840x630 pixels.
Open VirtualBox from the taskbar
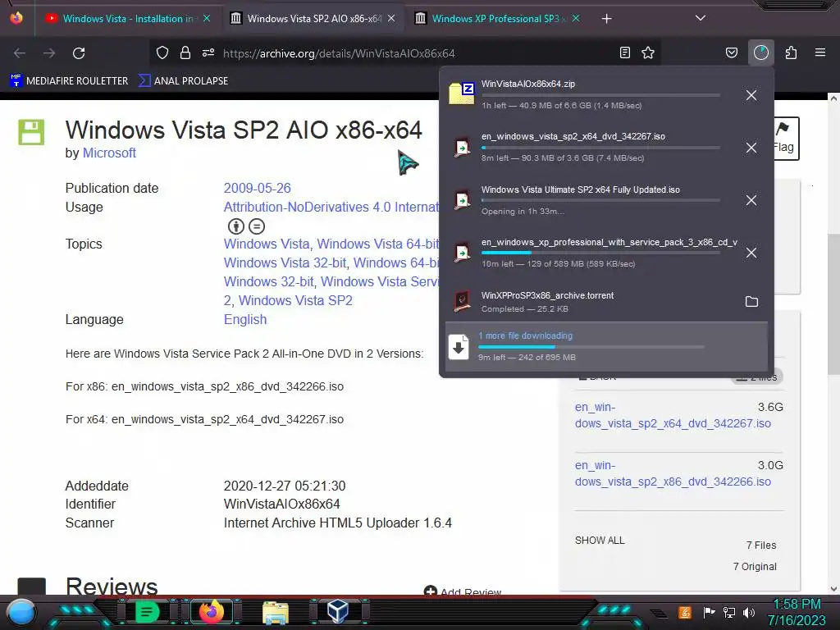click(x=338, y=612)
